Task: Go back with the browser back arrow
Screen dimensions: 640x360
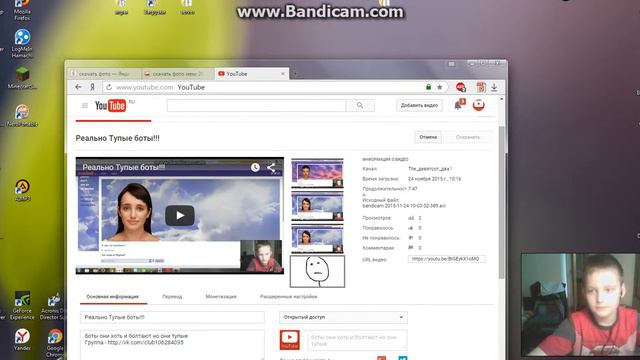Action: tap(78, 87)
